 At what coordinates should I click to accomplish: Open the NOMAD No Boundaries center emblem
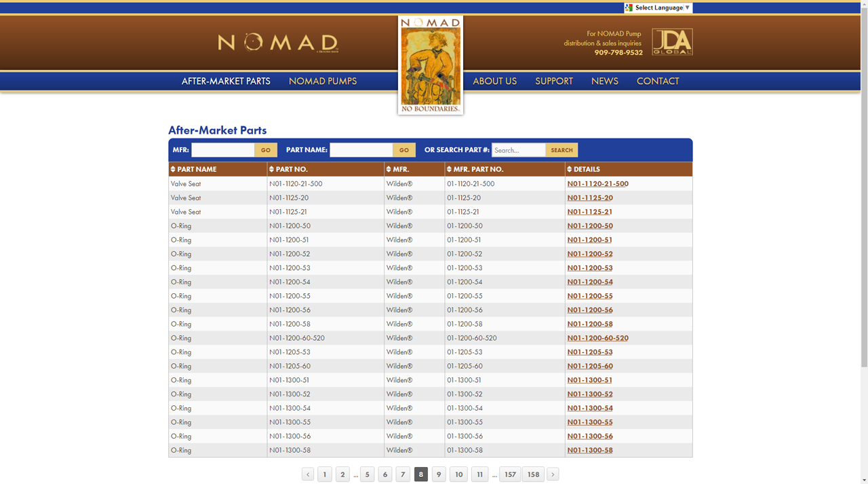tap(431, 65)
